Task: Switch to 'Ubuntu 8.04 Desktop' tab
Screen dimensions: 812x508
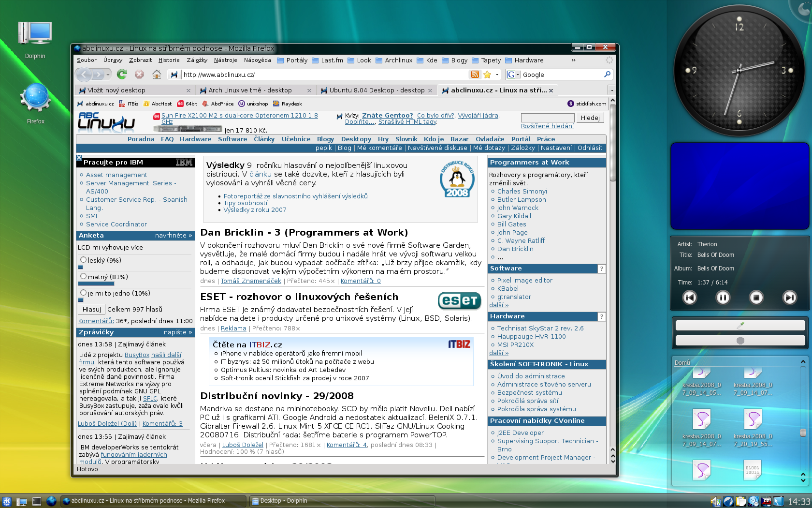Action: pyautogui.click(x=377, y=90)
